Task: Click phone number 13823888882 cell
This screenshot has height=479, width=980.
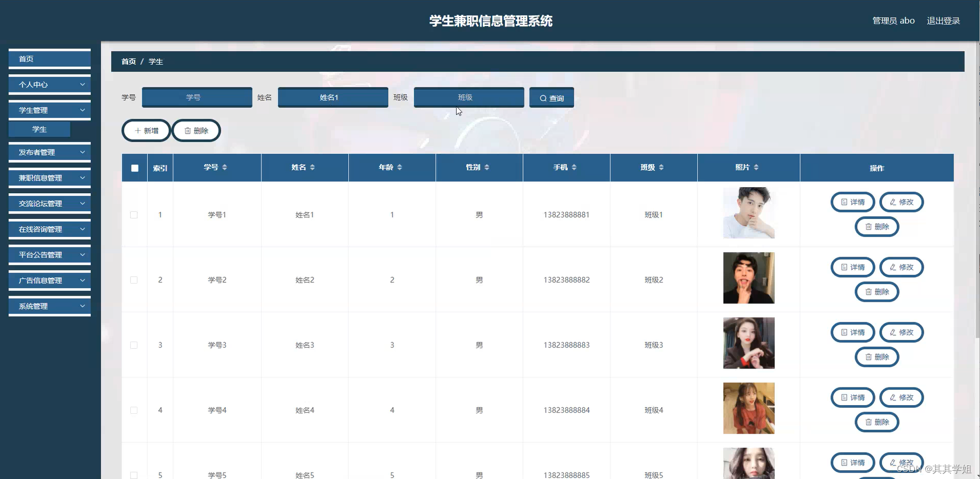Action: (x=567, y=280)
